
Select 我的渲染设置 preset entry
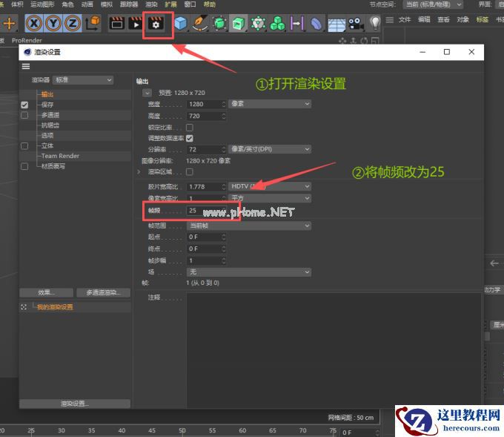click(55, 307)
